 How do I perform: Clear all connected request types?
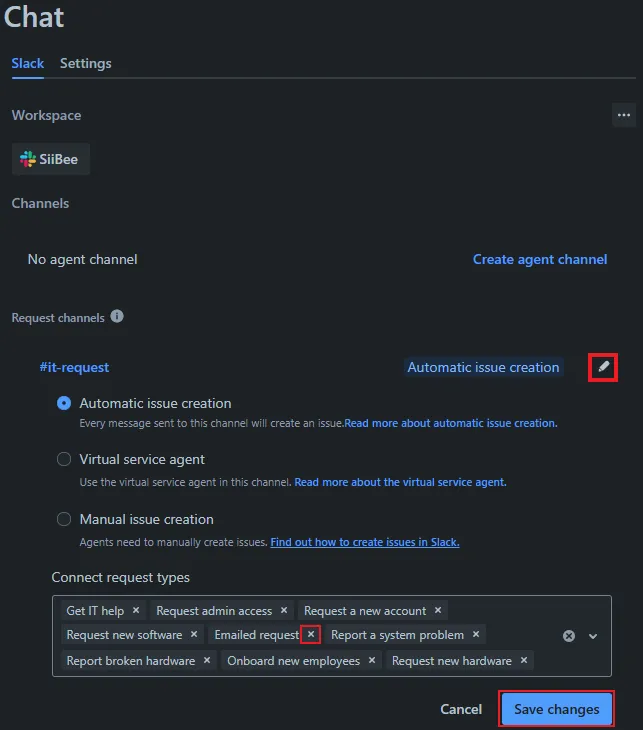(x=569, y=636)
